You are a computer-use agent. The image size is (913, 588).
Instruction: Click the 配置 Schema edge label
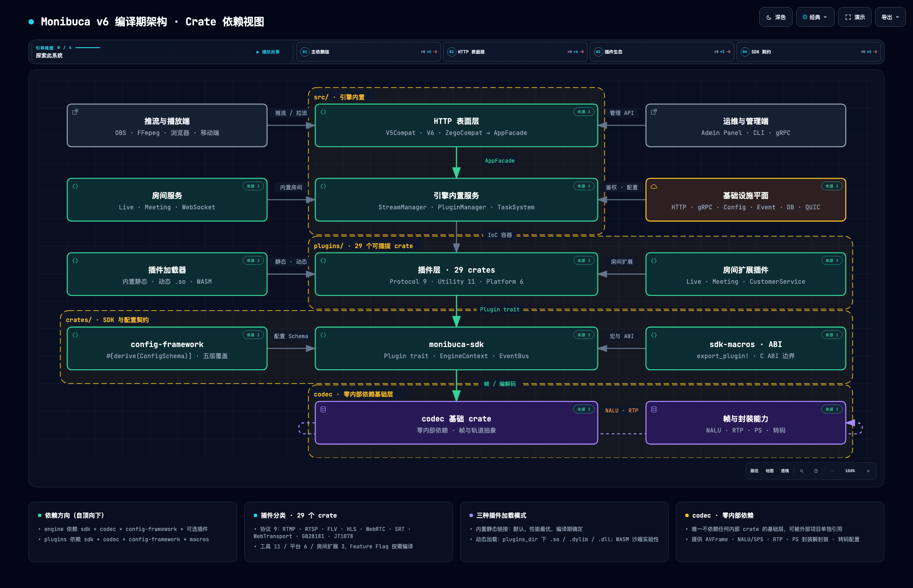tap(291, 336)
